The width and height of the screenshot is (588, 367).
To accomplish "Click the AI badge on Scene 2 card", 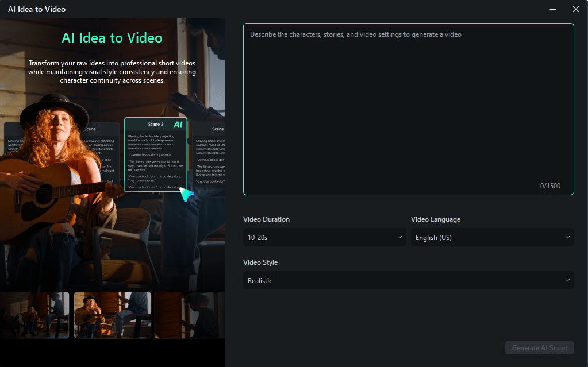I will 178,124.
